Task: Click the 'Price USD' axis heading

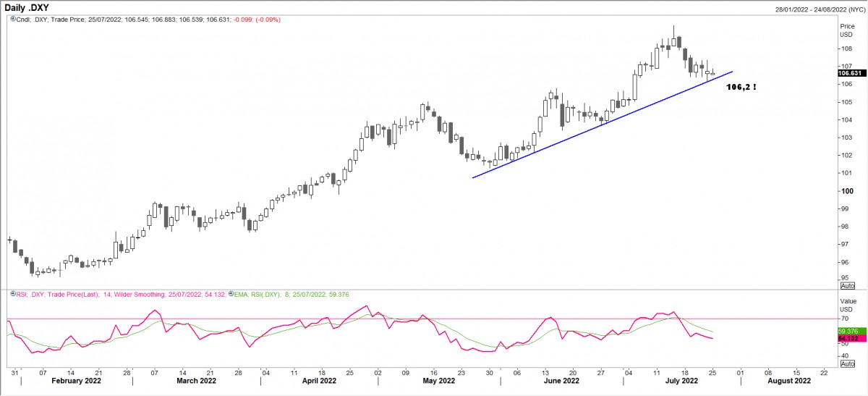Action: tap(846, 29)
